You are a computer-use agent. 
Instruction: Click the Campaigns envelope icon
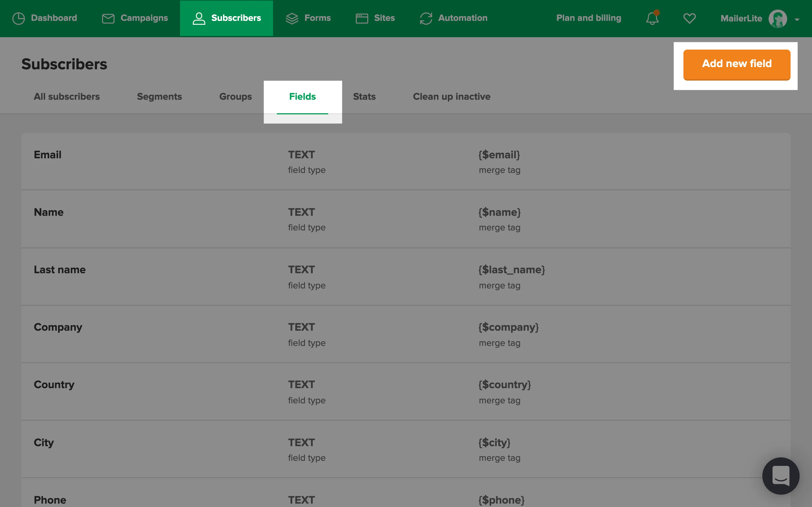click(x=108, y=18)
